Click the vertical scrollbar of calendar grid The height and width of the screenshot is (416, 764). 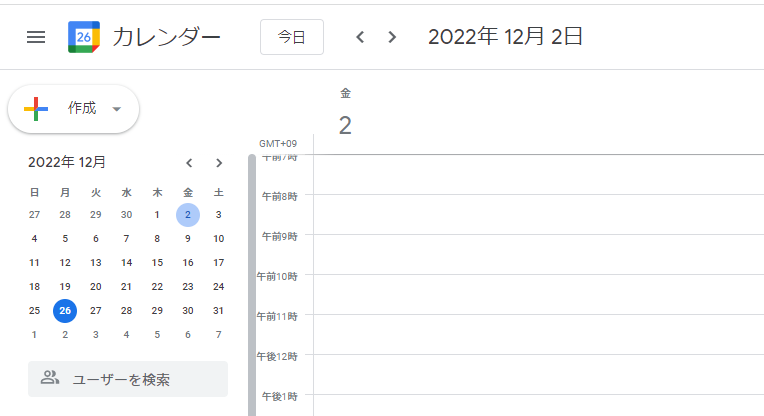(253, 280)
